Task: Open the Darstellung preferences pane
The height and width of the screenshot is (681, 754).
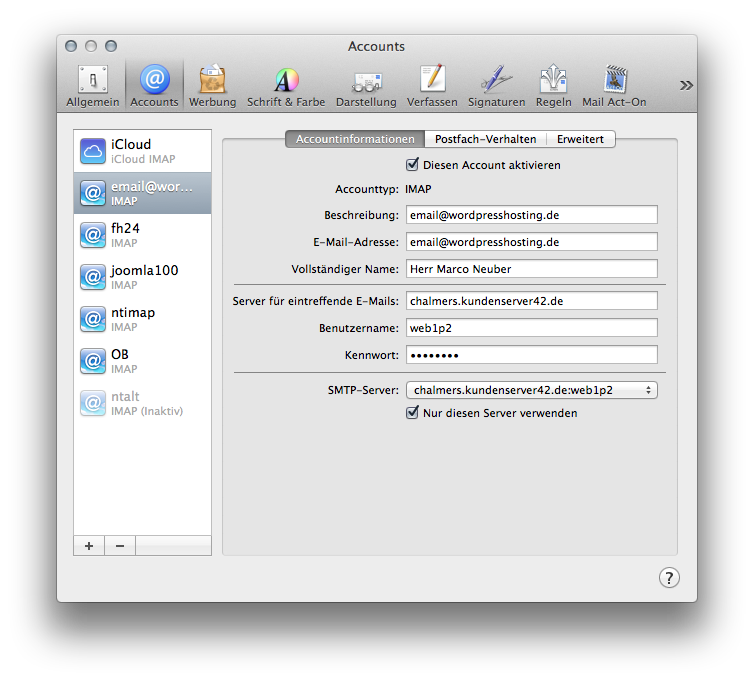Action: (x=365, y=86)
